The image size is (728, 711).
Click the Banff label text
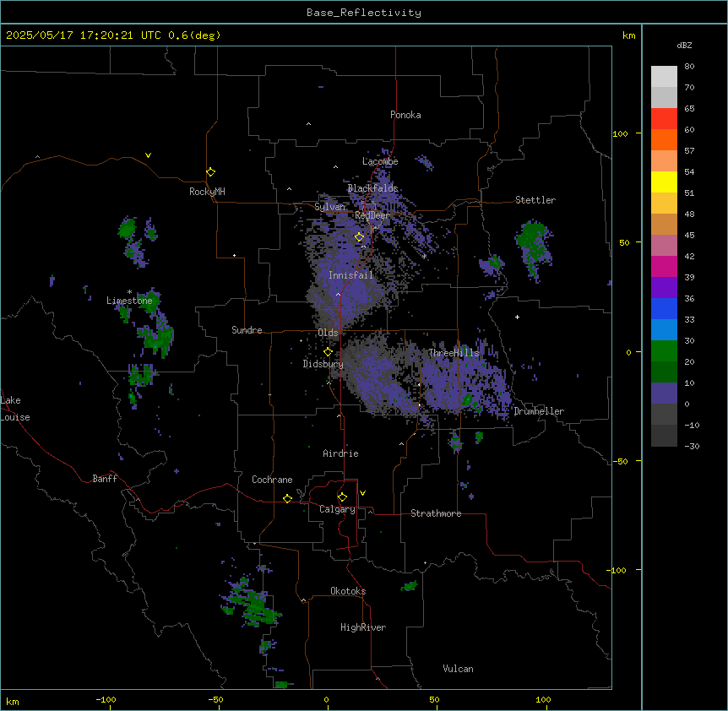coord(105,479)
